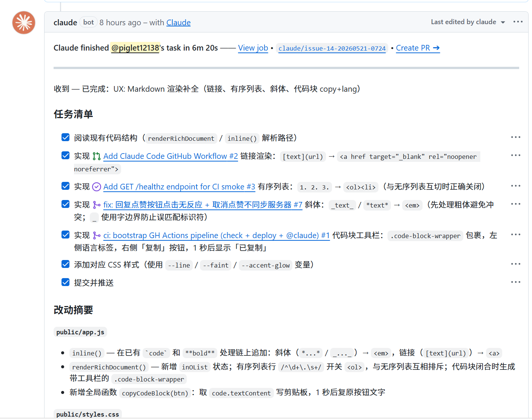Open ci: bootstrap GH Actions pipeline #1
The height and width of the screenshot is (420, 532).
coord(217,235)
